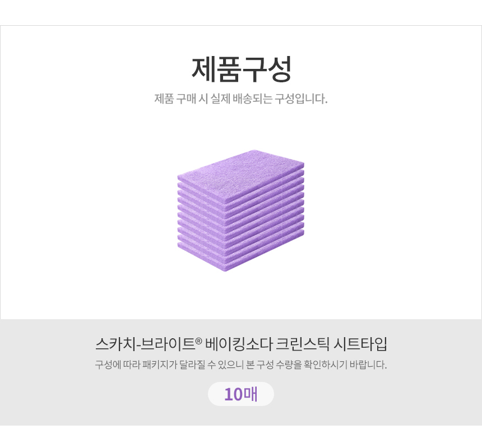Click the subtitle starting with 제품 구매 시

(x=241, y=99)
